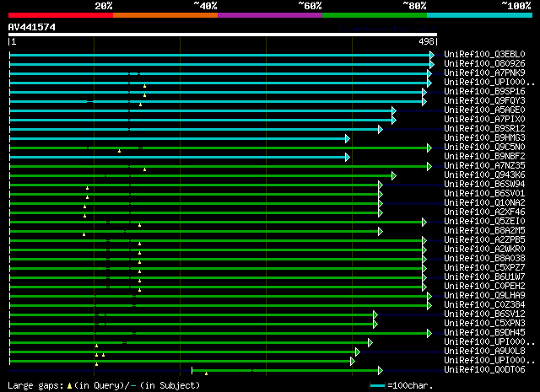The height and width of the screenshot is (392, 540).
Task: Select the UniRef100_C0PEH2 label
Action: point(484,287)
